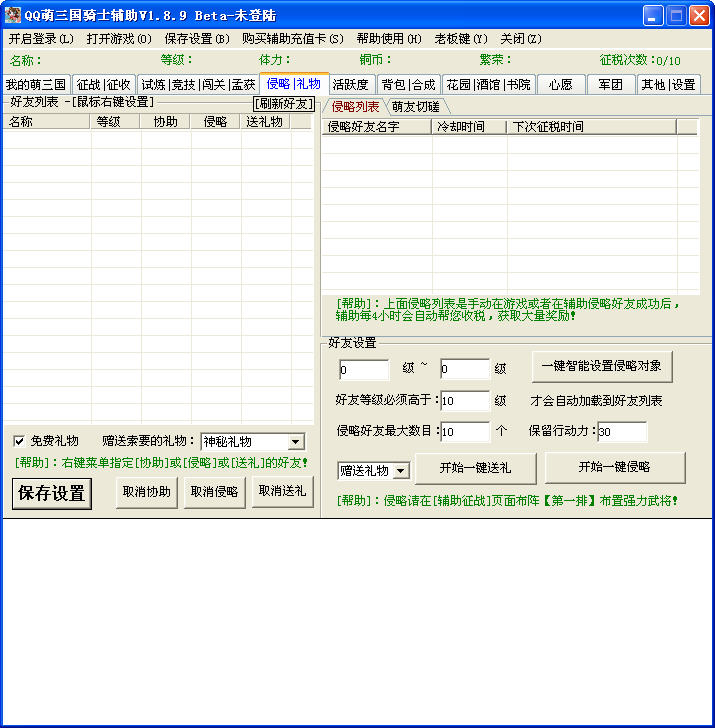This screenshot has height=728, width=715.
Task: Click the large 保存设置 button
Action: coord(52,494)
